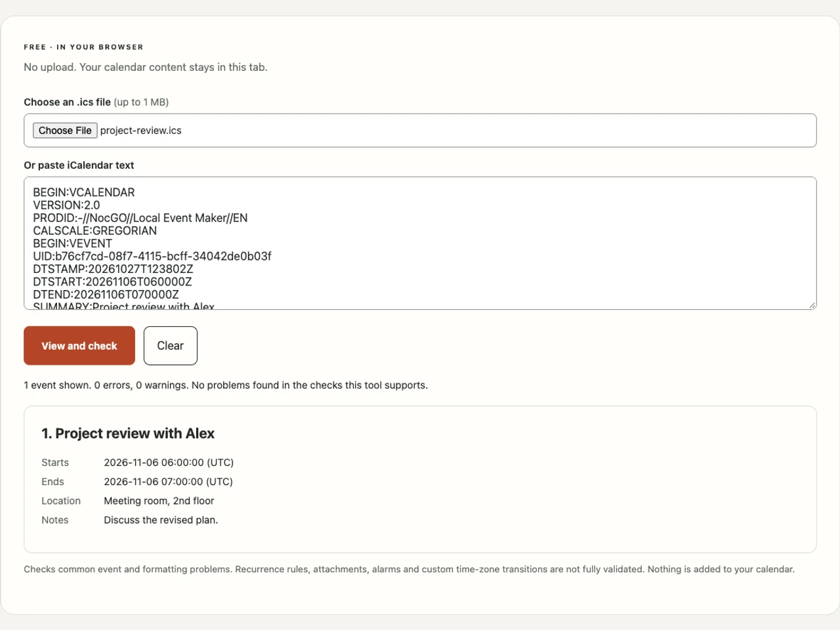
Task: Click inside the iCalendar text area
Action: pyautogui.click(x=420, y=243)
